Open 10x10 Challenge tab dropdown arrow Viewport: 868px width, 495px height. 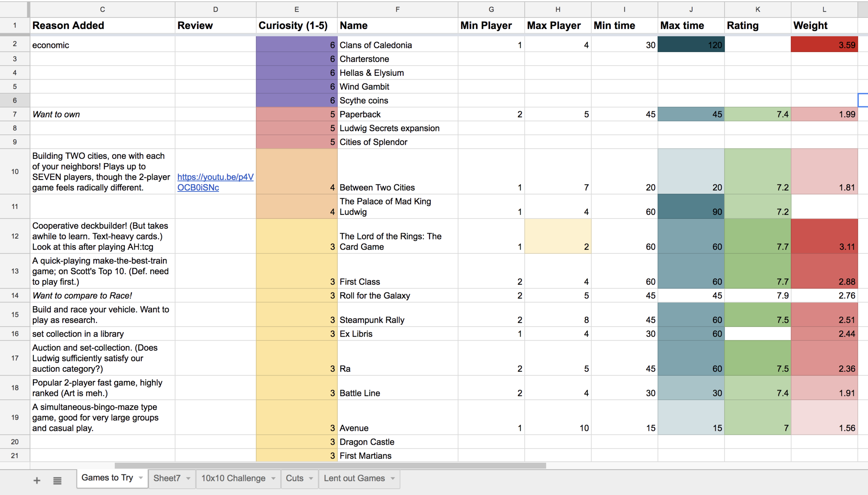coord(273,478)
